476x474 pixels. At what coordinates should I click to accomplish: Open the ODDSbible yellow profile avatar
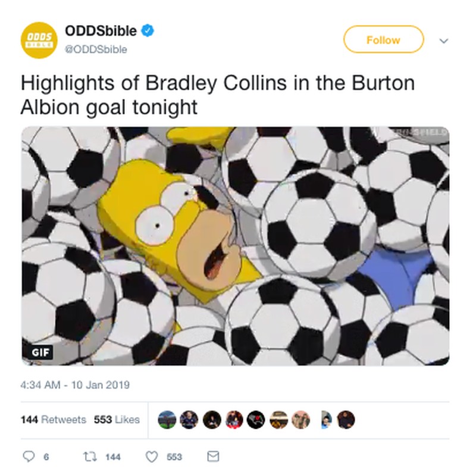click(39, 40)
